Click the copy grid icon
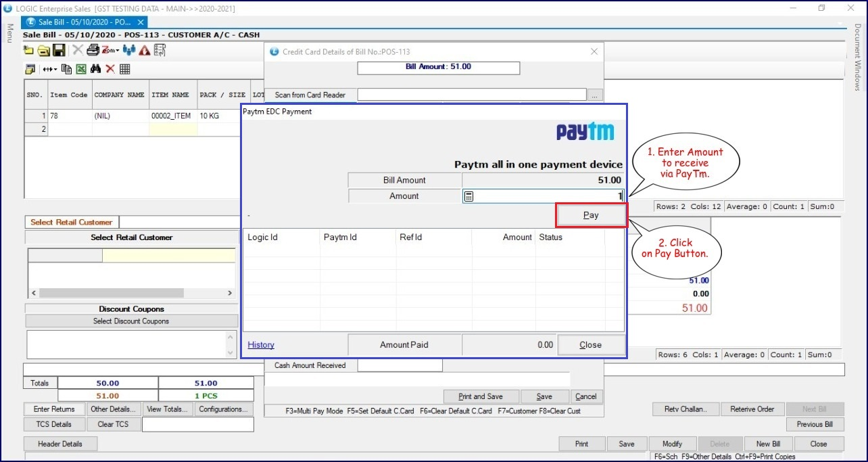The height and width of the screenshot is (462, 868). 66,69
